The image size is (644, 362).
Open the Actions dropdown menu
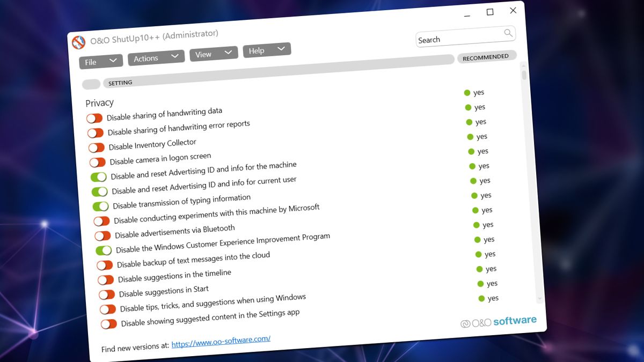coord(156,57)
